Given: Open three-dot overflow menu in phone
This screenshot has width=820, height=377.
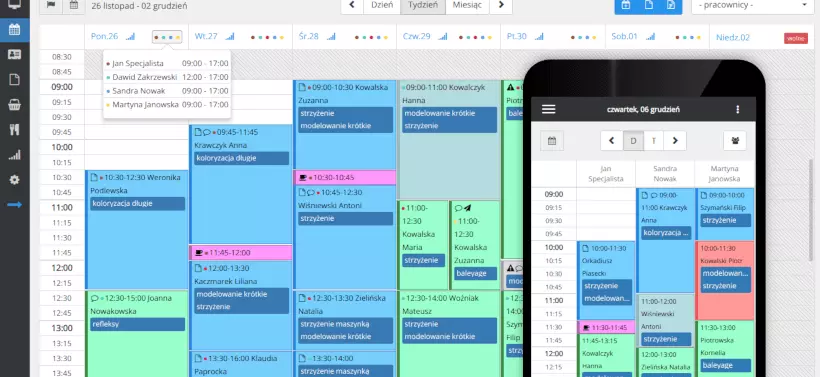Looking at the screenshot, I should [x=737, y=109].
